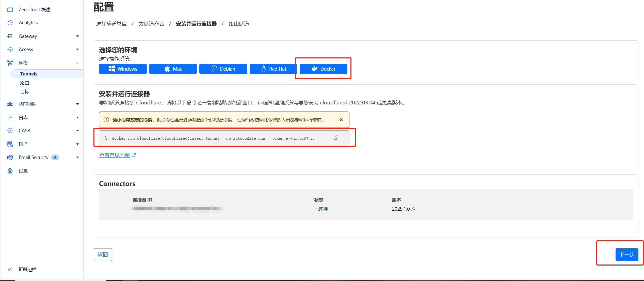The image size is (644, 281).
Task: Go to 选择隧道类型 step
Action: coord(111,23)
